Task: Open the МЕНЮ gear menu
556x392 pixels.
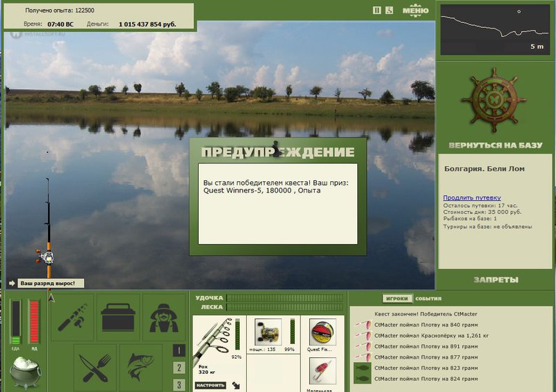Action: tap(415, 10)
